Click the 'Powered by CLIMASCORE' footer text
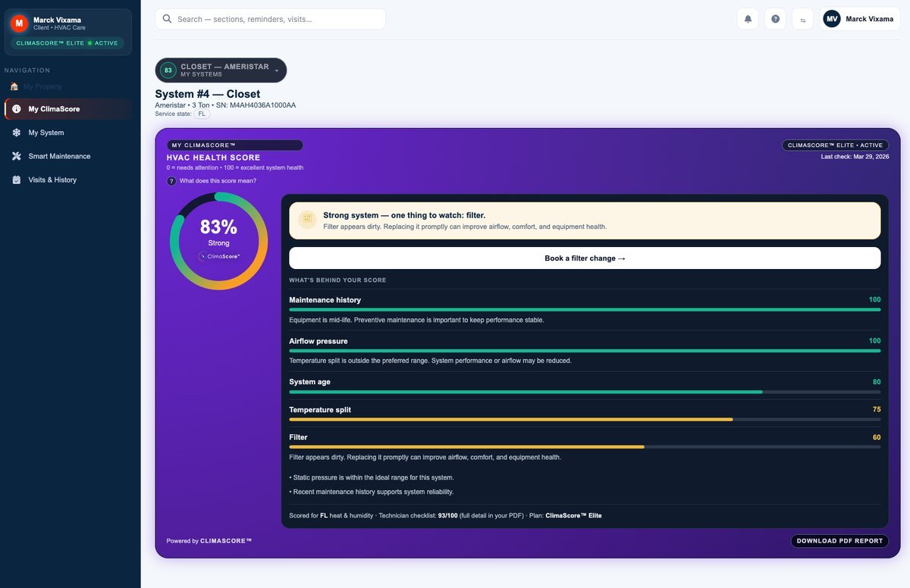The image size is (910, 588). point(209,541)
